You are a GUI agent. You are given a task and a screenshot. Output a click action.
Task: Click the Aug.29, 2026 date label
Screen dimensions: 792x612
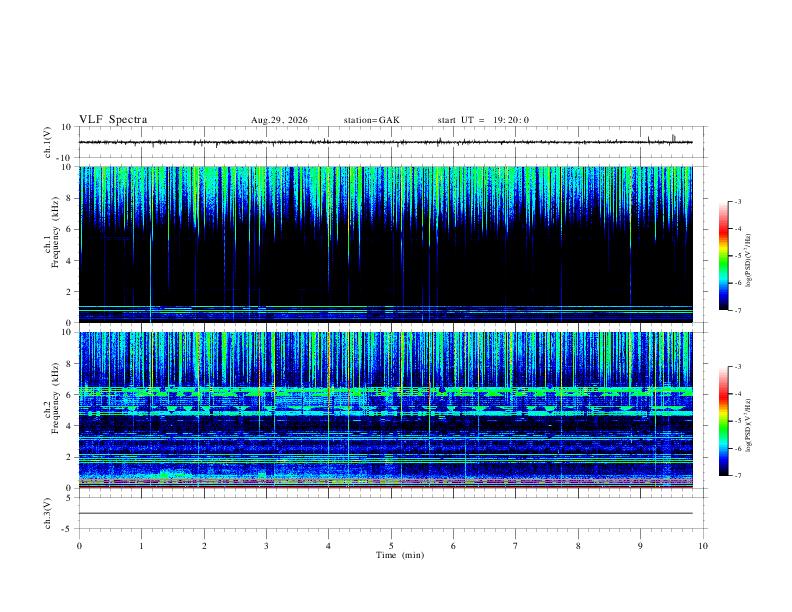[x=279, y=120]
